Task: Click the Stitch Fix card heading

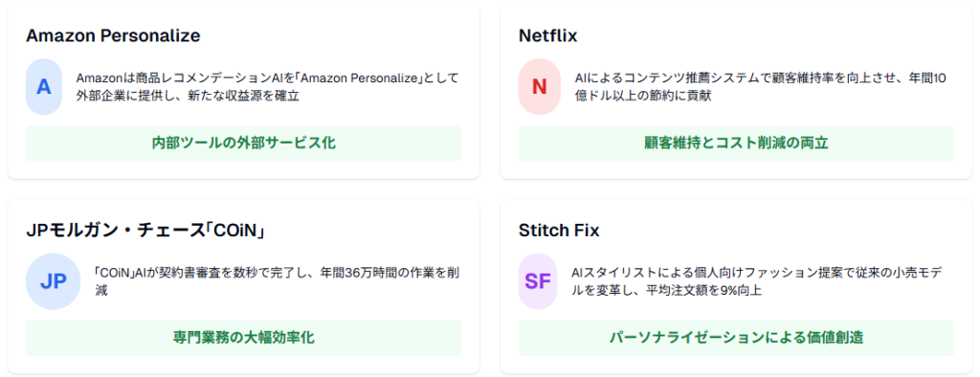Action: (559, 231)
